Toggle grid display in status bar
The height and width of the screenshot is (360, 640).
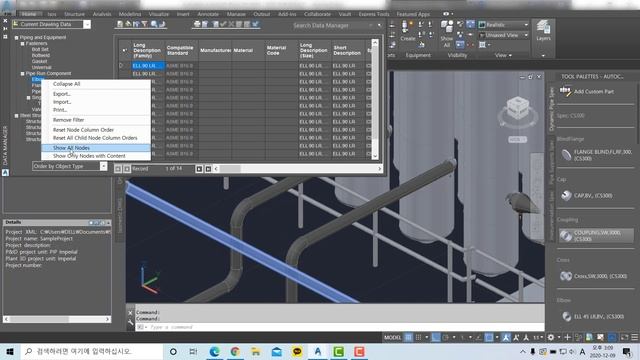point(408,337)
